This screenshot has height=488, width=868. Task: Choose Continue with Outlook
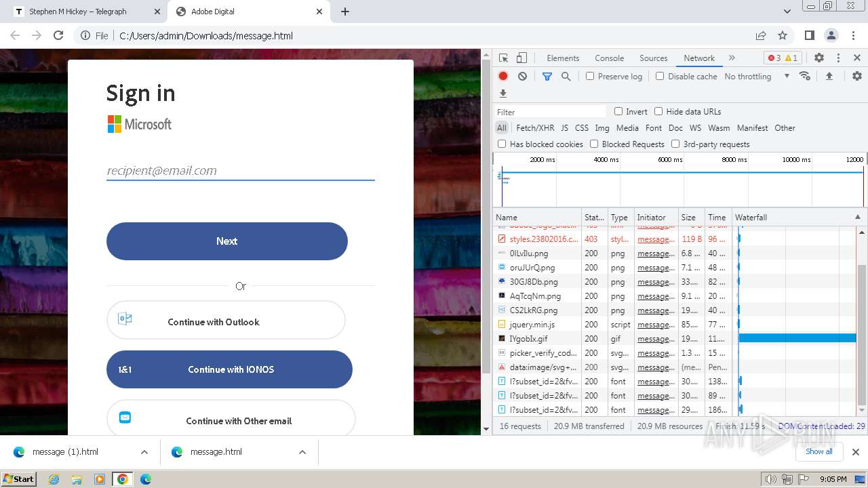(226, 321)
